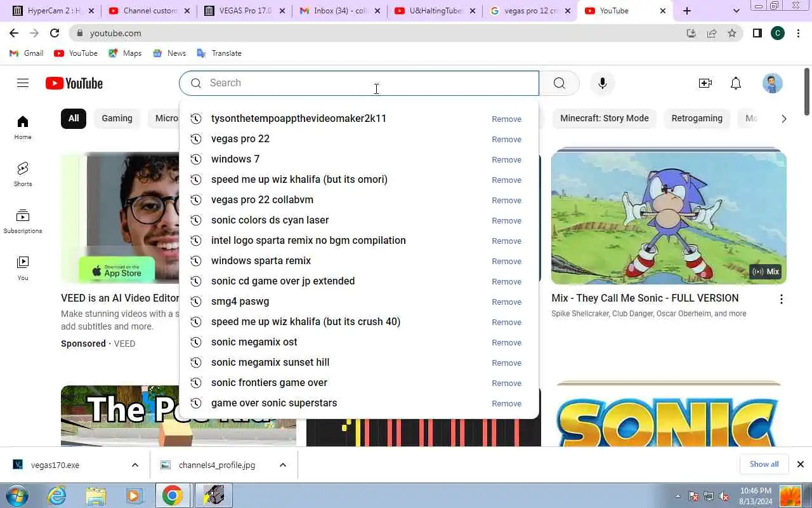This screenshot has height=508, width=812.
Task: Click the YouTube logo
Action: coord(74,83)
